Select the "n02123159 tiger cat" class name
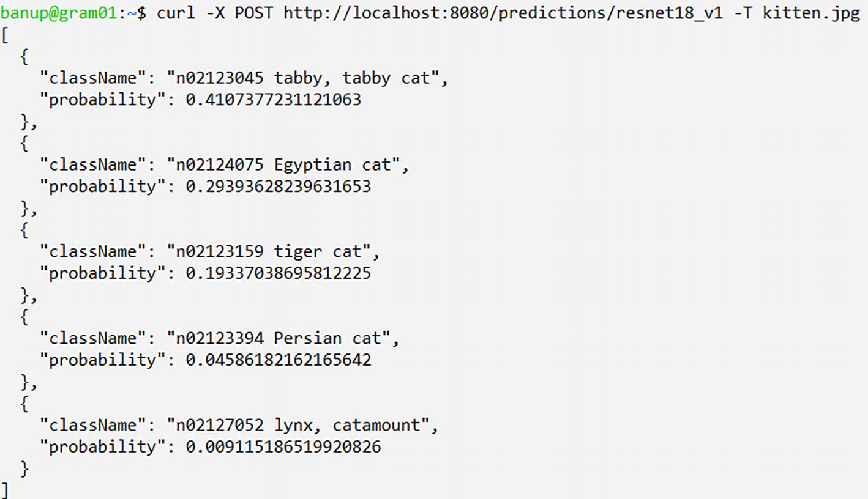The width and height of the screenshot is (868, 499). 273,251
